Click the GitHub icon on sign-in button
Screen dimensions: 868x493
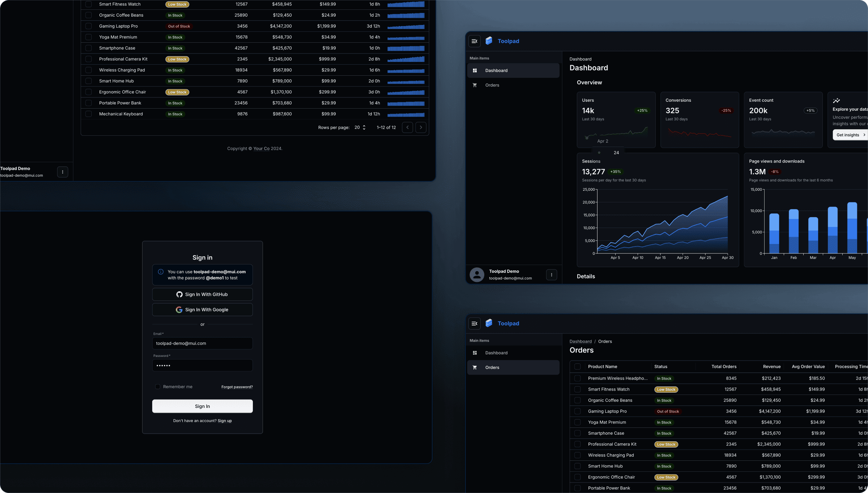click(180, 294)
